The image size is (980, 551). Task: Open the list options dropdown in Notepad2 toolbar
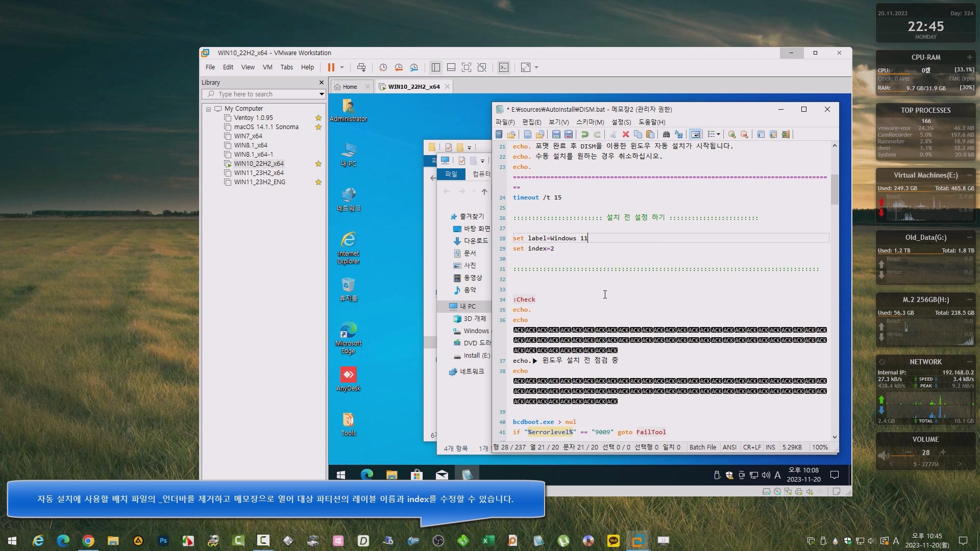click(x=714, y=134)
